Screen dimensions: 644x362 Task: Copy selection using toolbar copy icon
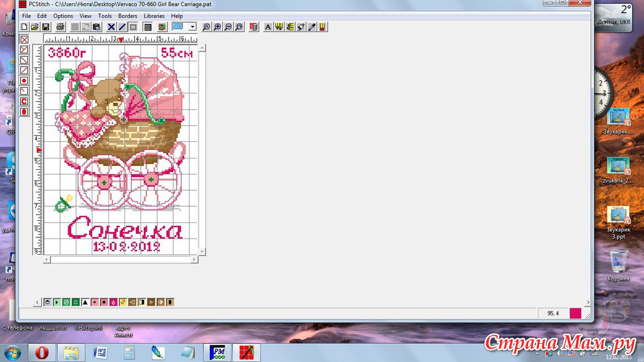point(85,27)
